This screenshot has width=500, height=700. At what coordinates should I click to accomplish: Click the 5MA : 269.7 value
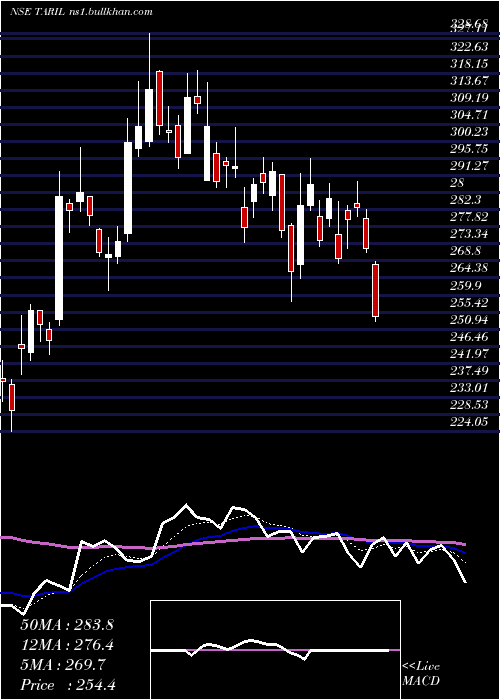click(62, 665)
